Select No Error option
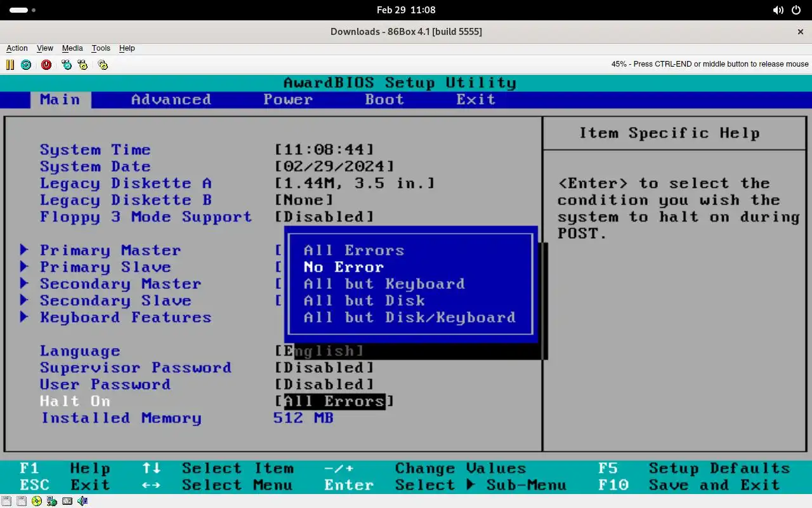Screen dimensions: 812x508 [x=344, y=267]
